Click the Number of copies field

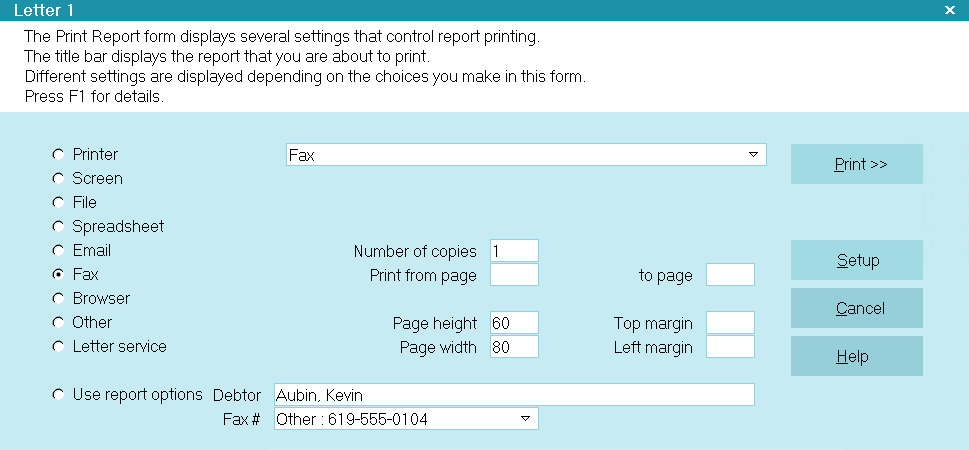514,251
